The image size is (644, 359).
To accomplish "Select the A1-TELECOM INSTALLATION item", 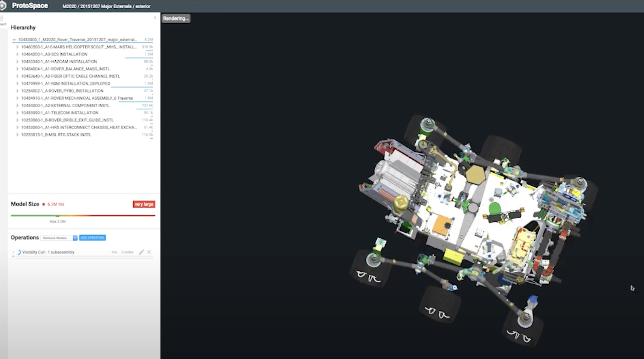I will (x=59, y=113).
